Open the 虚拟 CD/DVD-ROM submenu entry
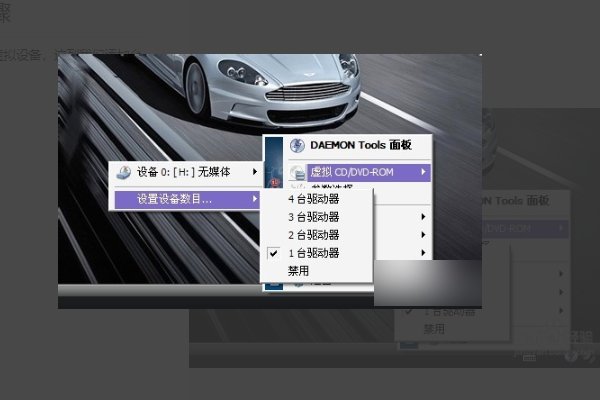Image resolution: width=600 pixels, height=400 pixels. [368, 172]
